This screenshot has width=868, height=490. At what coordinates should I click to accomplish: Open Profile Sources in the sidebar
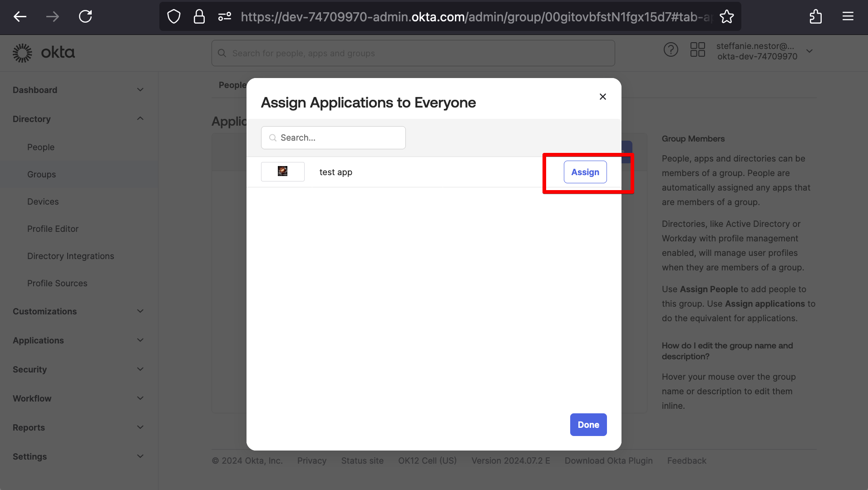point(57,283)
